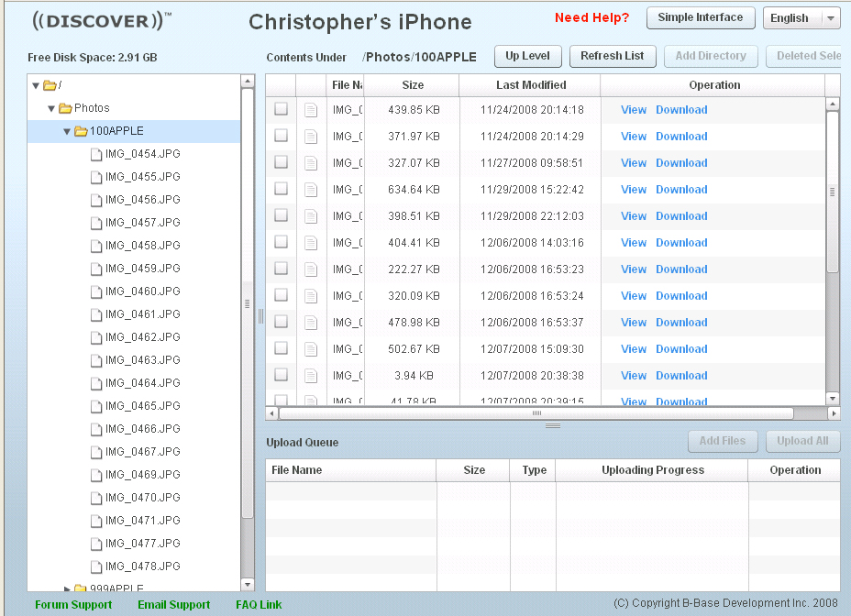Download the file sized 222.27 KB
851x616 pixels.
(x=681, y=269)
